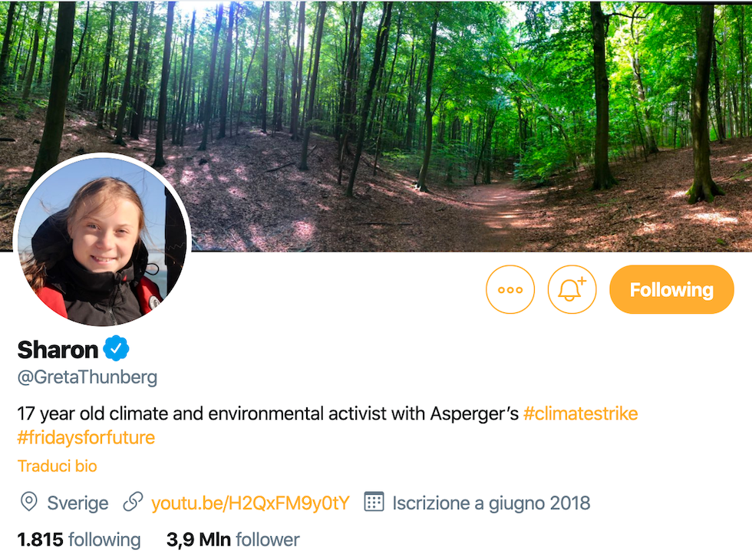This screenshot has width=752, height=560.
Task: Click the location pin icon
Action: tap(28, 502)
